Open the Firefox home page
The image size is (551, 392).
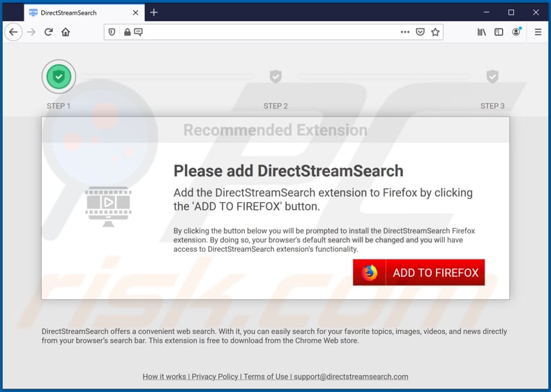click(66, 32)
